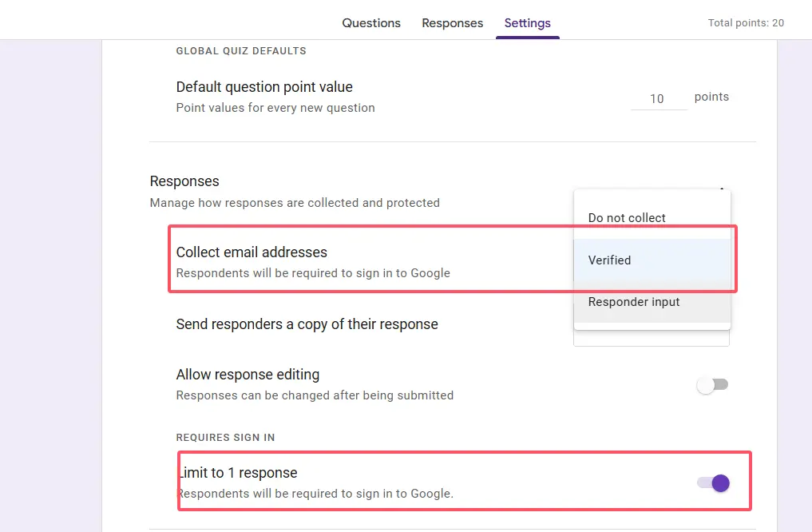Click the Global Quiz Defaults header
Screen dimensions: 812x532
pyautogui.click(x=241, y=51)
